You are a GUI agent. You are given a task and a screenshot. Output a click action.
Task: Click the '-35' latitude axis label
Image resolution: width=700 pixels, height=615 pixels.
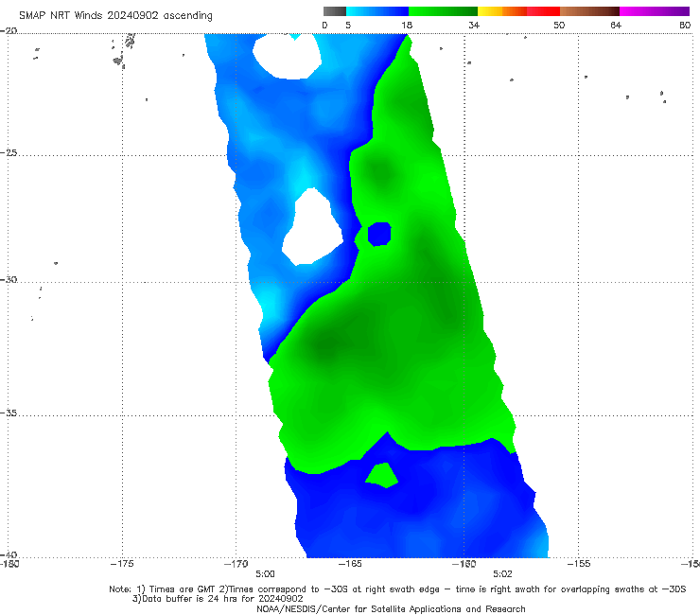click(x=9, y=413)
